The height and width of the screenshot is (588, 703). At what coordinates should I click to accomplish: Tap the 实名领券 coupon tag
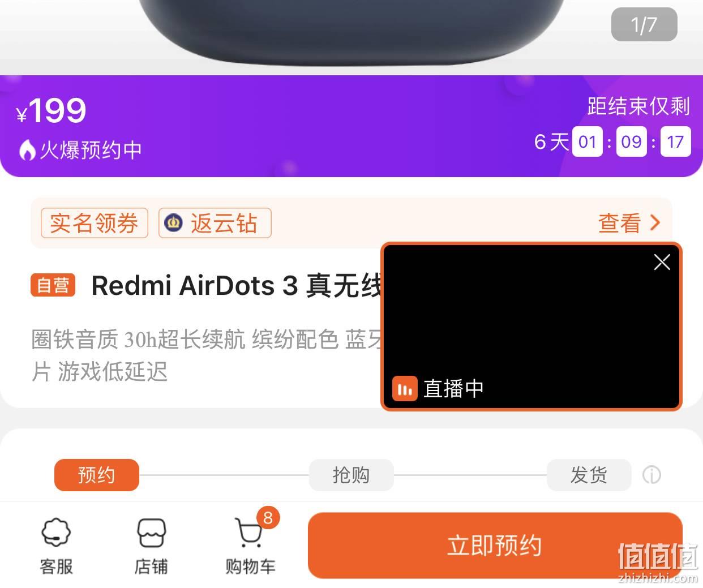(x=94, y=223)
